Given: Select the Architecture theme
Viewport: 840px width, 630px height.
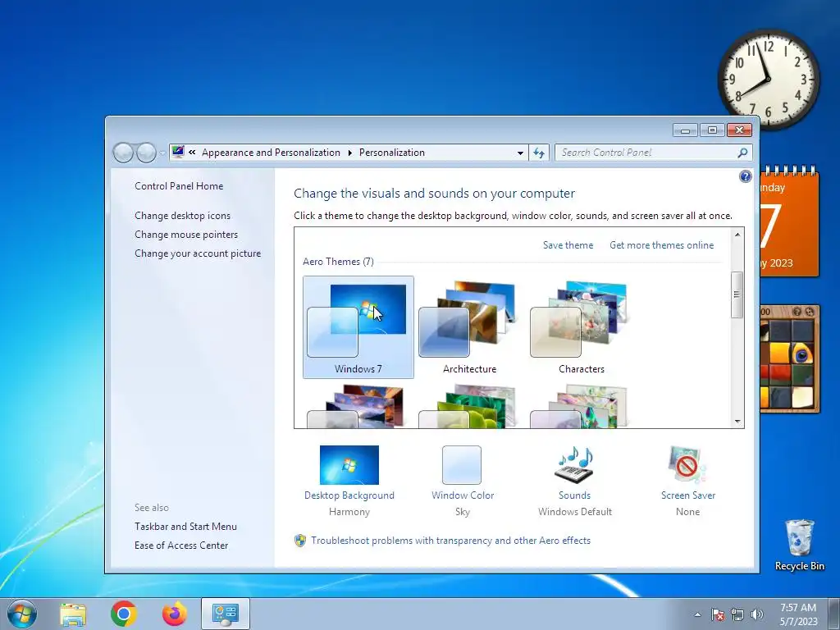Looking at the screenshot, I should [x=469, y=326].
